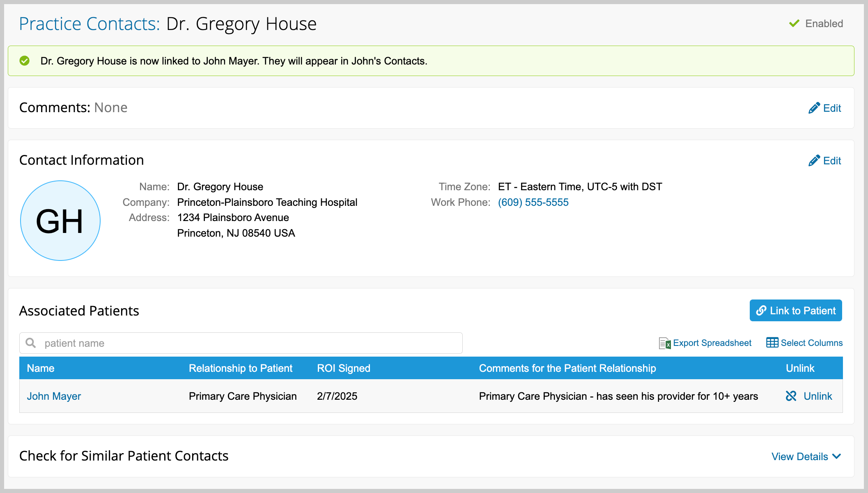Image resolution: width=868 pixels, height=493 pixels.
Task: Edit the Comments section via Edit link
Action: pos(832,108)
